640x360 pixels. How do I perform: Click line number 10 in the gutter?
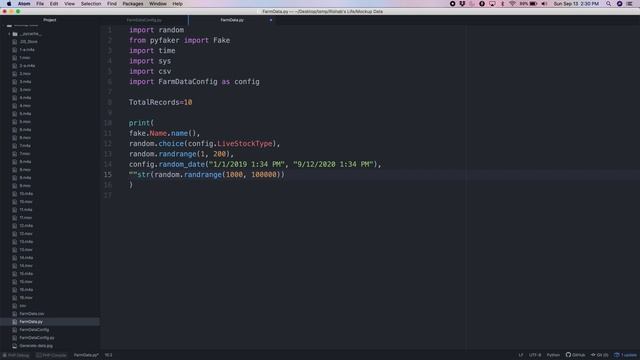[x=107, y=123]
